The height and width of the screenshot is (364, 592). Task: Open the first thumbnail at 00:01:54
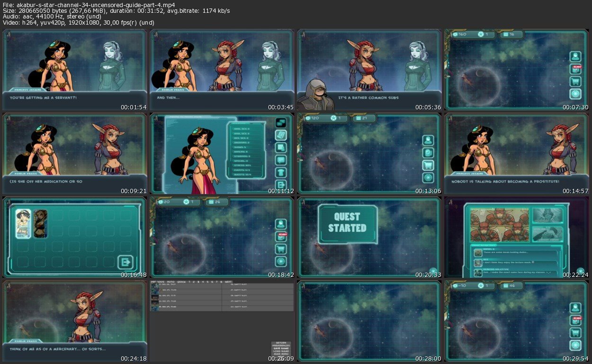[75, 71]
